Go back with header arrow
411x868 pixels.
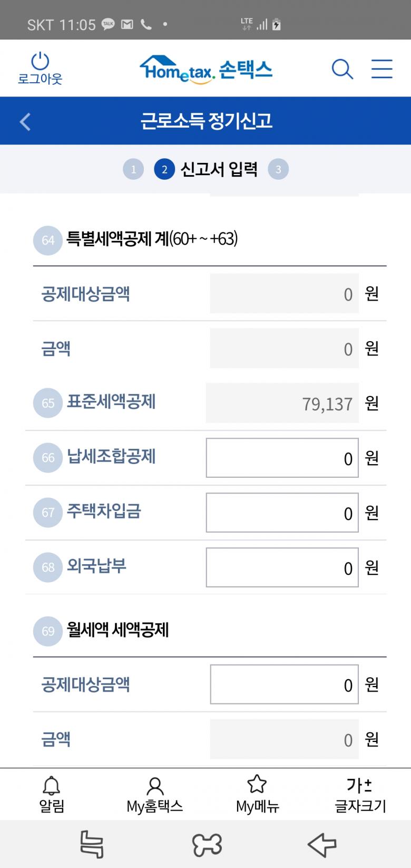coord(25,121)
